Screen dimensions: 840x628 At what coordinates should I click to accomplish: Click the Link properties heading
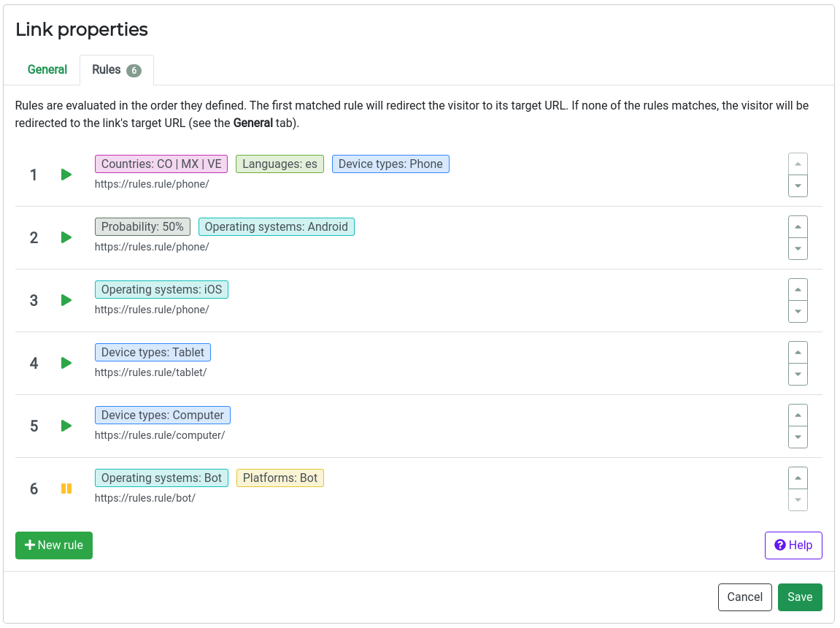(82, 29)
